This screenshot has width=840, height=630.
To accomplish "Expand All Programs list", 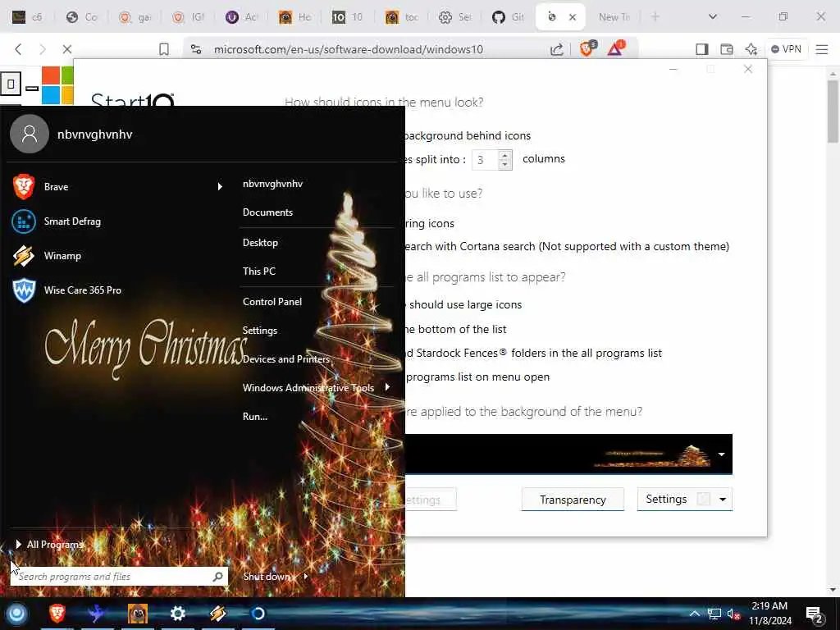I will coord(49,545).
